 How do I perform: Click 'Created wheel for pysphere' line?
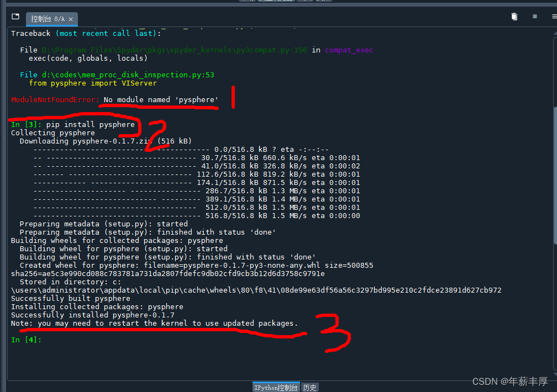pos(197,265)
